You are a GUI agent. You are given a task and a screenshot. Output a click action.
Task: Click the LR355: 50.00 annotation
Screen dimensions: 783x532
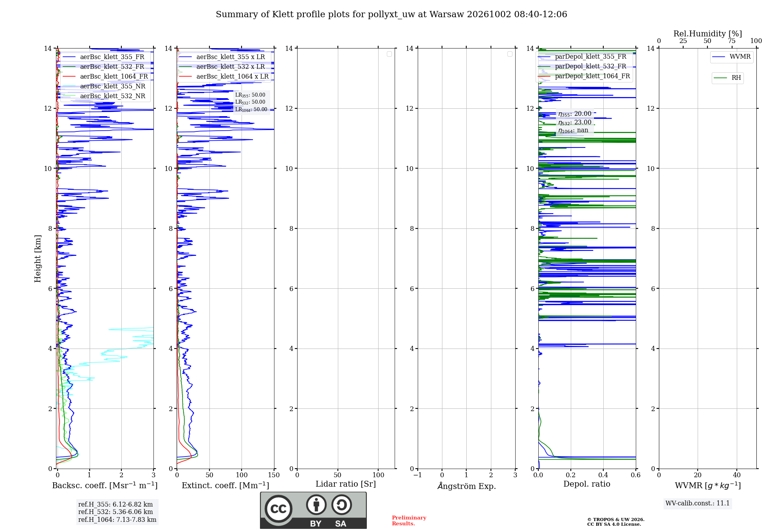point(250,95)
